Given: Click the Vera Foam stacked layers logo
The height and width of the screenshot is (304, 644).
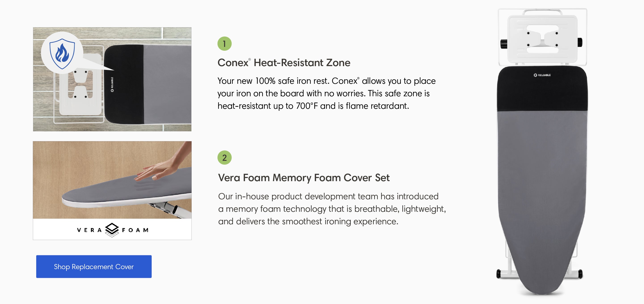Looking at the screenshot, I should tap(112, 230).
